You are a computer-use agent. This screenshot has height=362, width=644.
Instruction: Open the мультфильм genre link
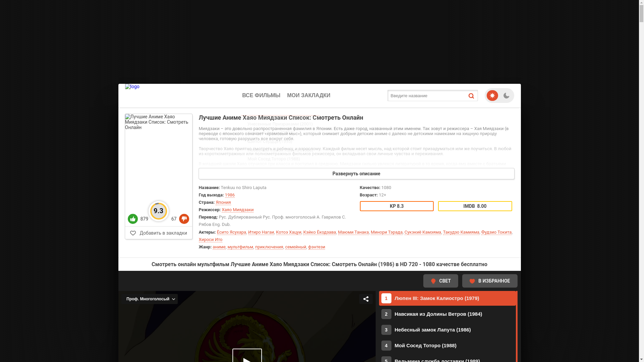point(240,247)
